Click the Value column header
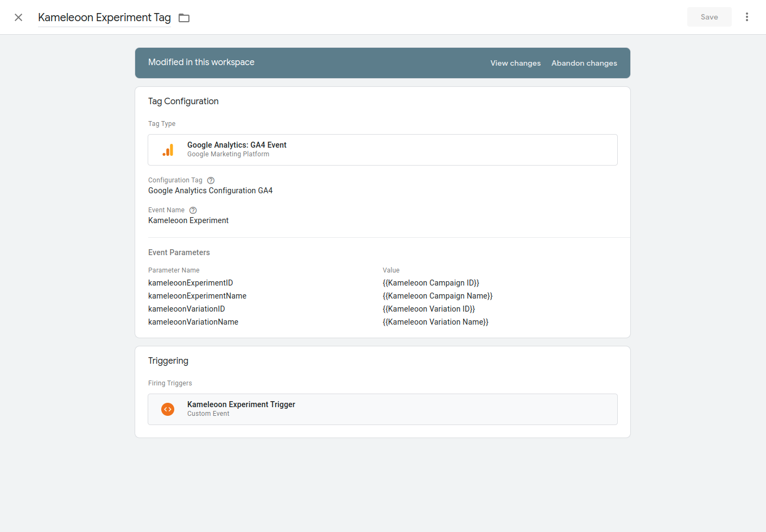The height and width of the screenshot is (532, 766). click(391, 270)
